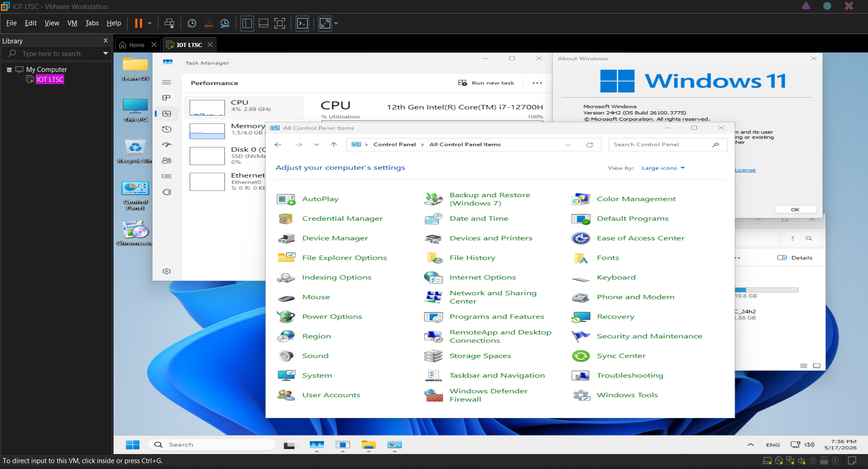Enter full screen mode in VMware toolbar
The height and width of the screenshot is (469, 868).
pos(280,23)
